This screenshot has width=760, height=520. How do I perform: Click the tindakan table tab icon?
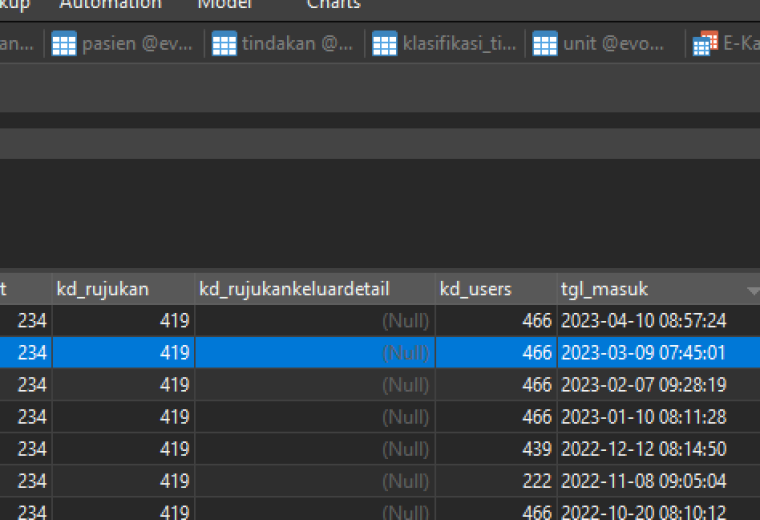224,44
